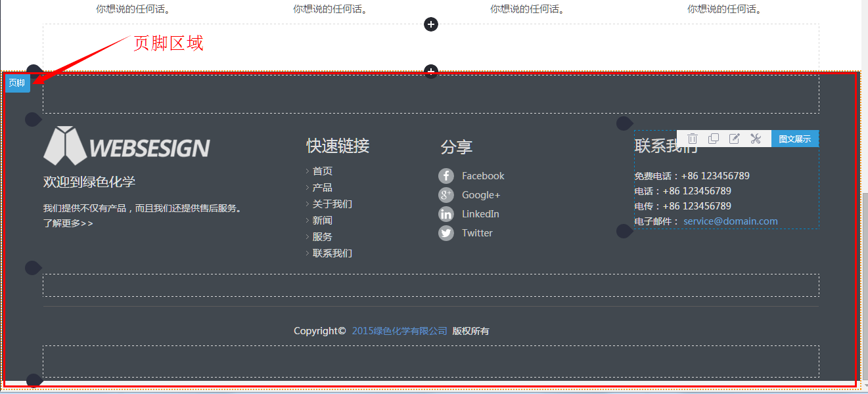Delete the 联系我们 module with trash icon

click(x=693, y=138)
